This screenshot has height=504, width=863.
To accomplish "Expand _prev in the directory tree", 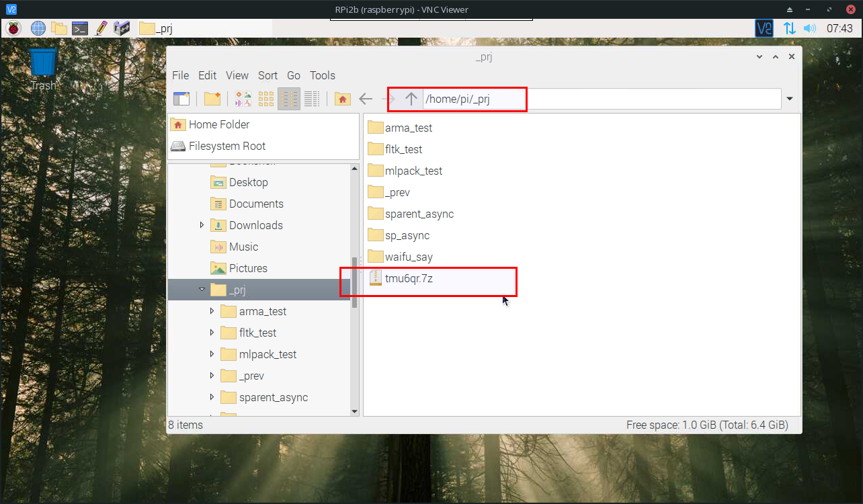I will [212, 376].
